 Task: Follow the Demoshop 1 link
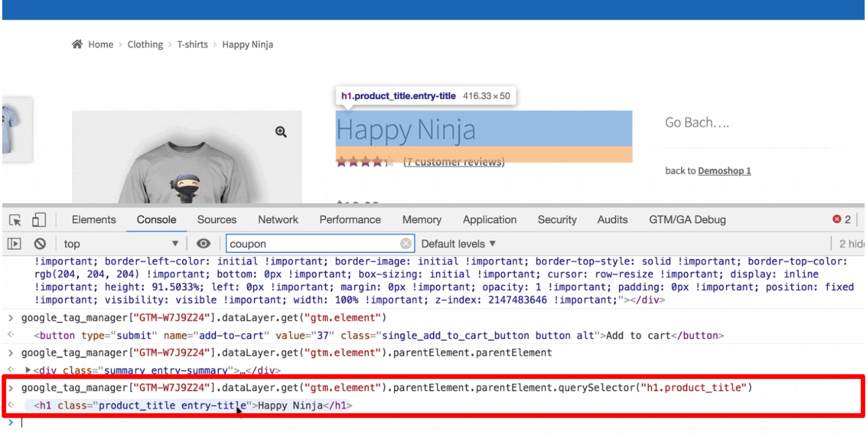point(724,170)
